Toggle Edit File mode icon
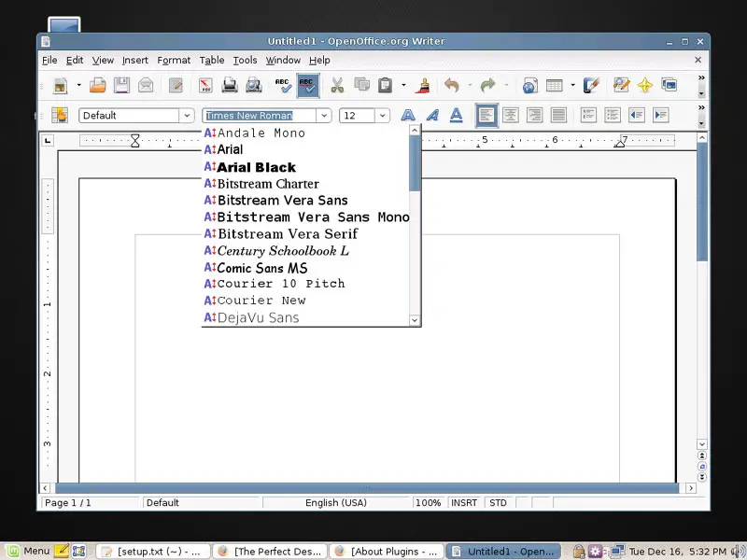The height and width of the screenshot is (560, 747). pos(176,86)
